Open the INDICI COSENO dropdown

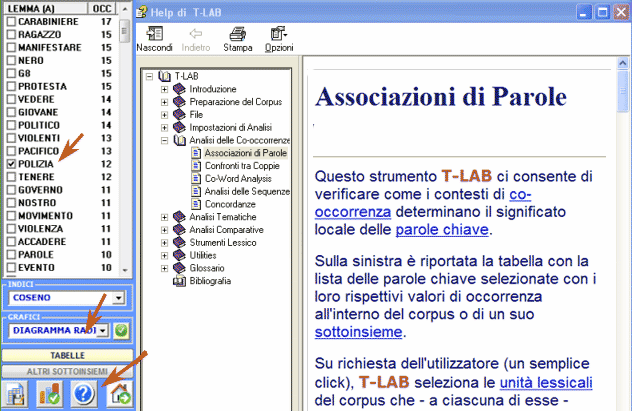pyautogui.click(x=118, y=298)
